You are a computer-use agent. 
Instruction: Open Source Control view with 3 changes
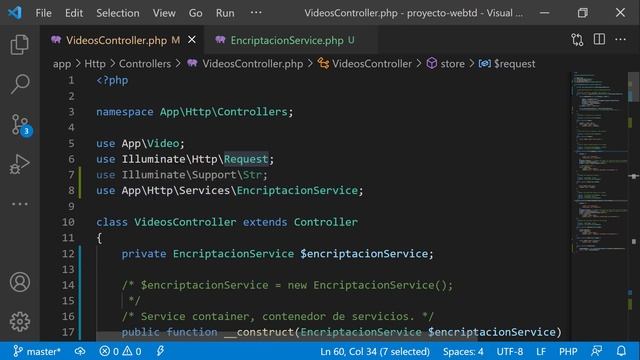click(21, 124)
